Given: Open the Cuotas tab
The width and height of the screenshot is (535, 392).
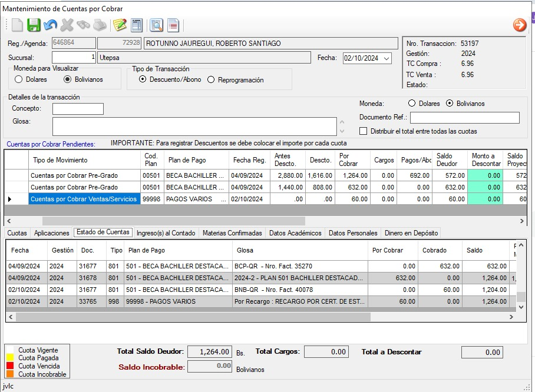Looking at the screenshot, I should pyautogui.click(x=17, y=233).
